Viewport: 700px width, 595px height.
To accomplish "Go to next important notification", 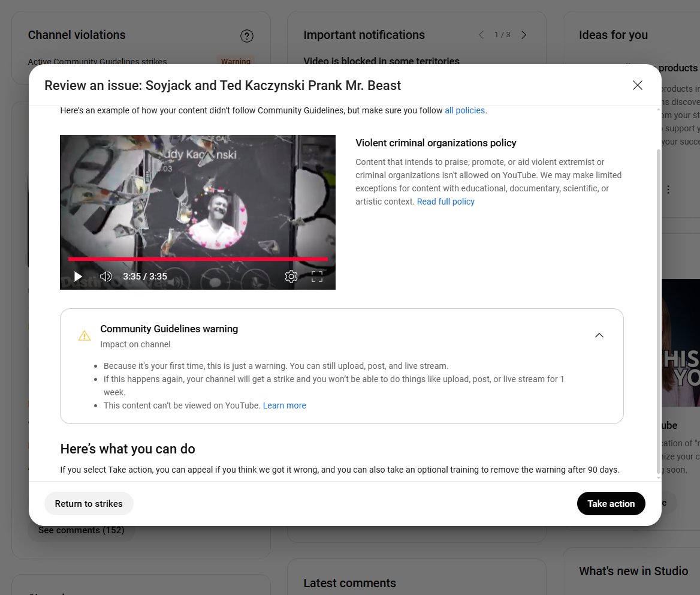I will pos(524,35).
